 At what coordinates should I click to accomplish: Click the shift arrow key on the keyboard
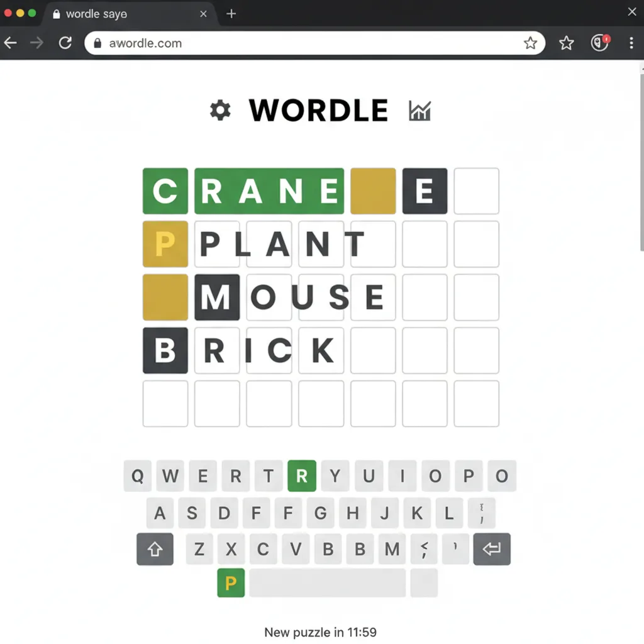pyautogui.click(x=155, y=549)
